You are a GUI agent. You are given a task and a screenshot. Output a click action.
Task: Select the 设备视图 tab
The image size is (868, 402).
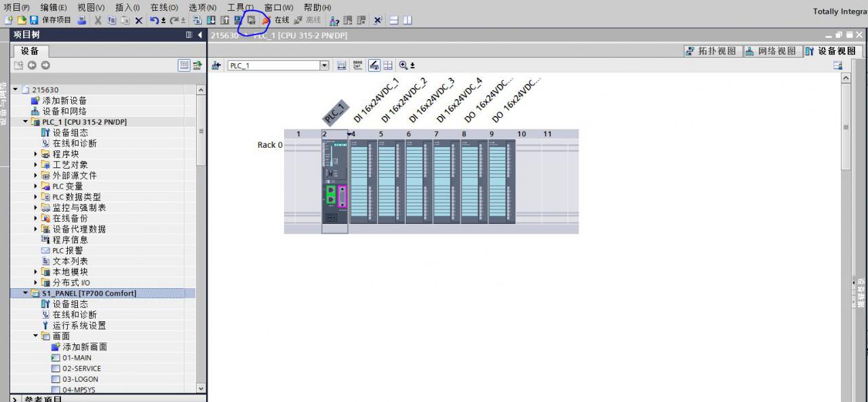(832, 51)
